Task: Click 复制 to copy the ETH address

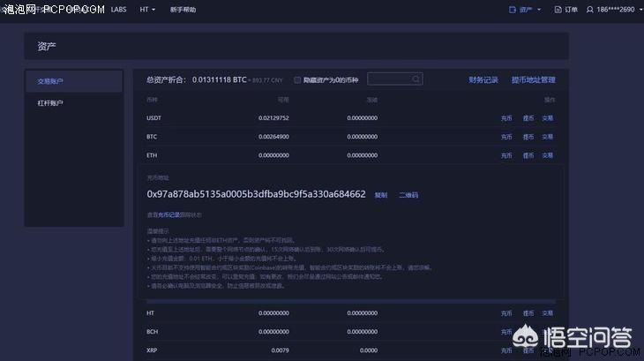Action: 381,194
